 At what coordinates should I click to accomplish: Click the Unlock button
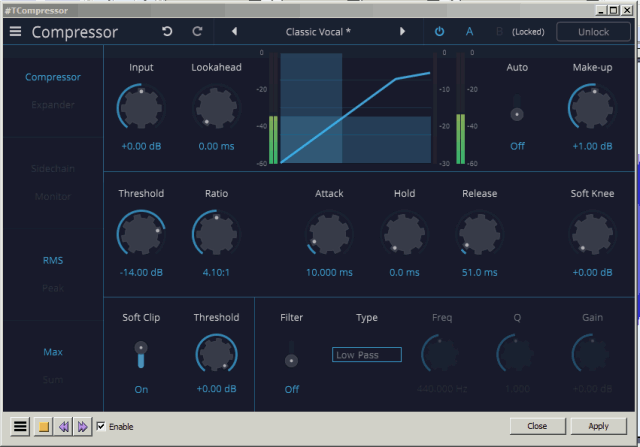(x=593, y=32)
